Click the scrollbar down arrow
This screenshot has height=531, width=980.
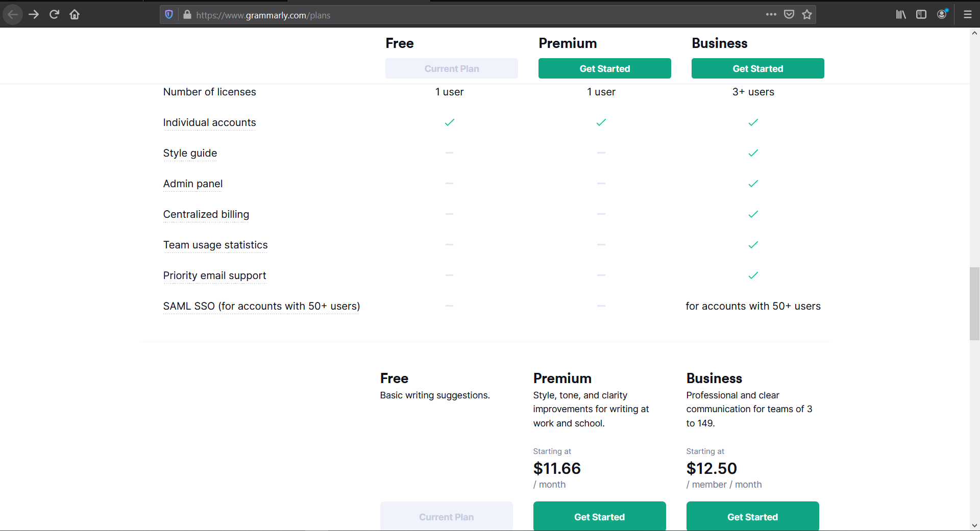pos(974,525)
